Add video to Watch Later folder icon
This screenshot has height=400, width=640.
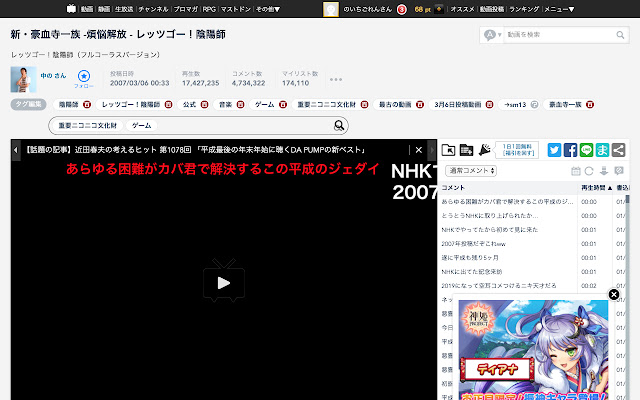[449, 150]
